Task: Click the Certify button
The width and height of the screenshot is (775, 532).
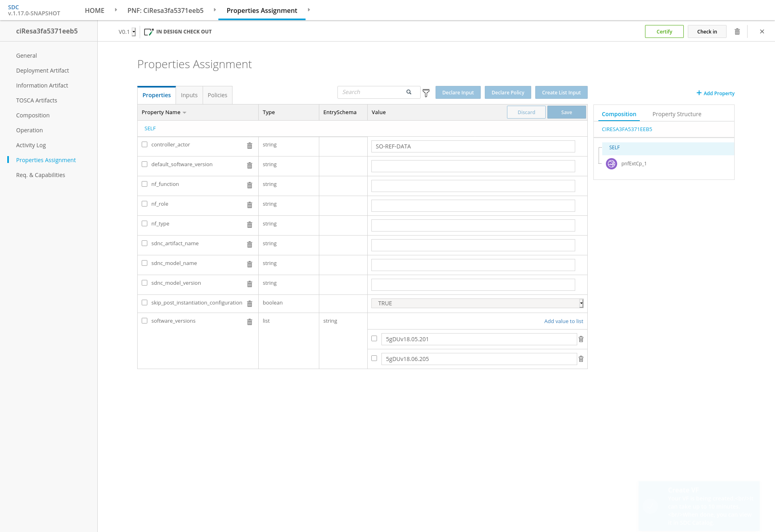Action: pos(664,31)
